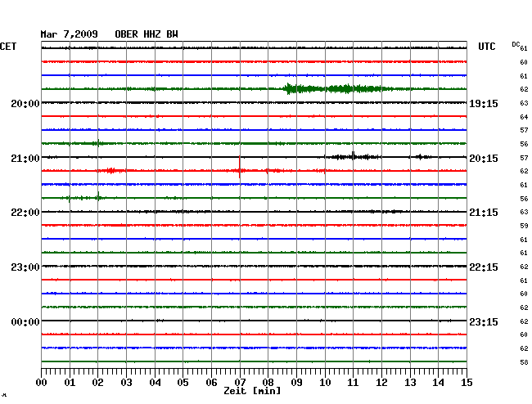
Task: Click the CET timezone label
Action: click(x=8, y=46)
